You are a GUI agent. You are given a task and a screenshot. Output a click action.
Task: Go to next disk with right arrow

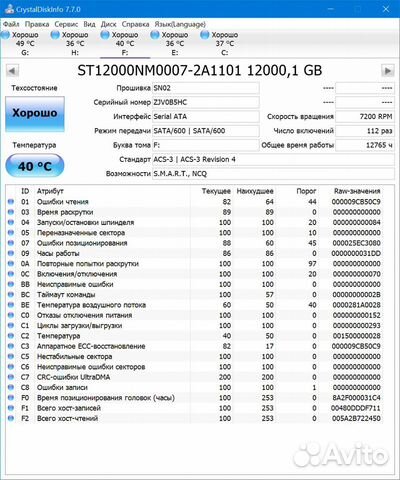(x=387, y=71)
